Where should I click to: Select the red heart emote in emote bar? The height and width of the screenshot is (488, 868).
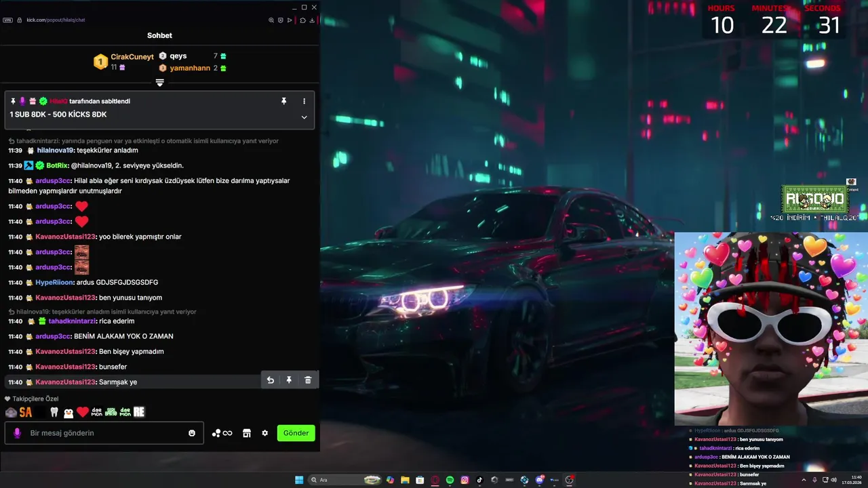(83, 412)
